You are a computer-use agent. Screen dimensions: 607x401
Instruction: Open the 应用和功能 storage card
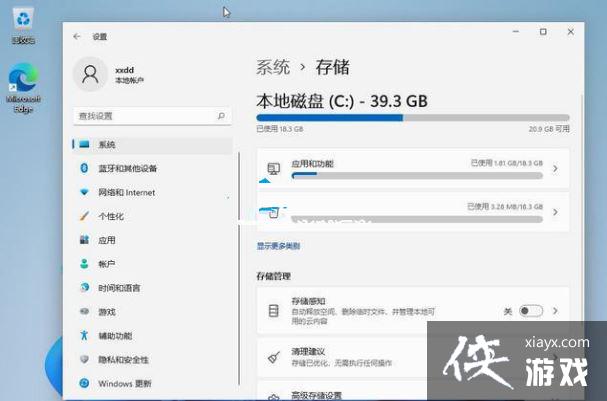[x=413, y=169]
